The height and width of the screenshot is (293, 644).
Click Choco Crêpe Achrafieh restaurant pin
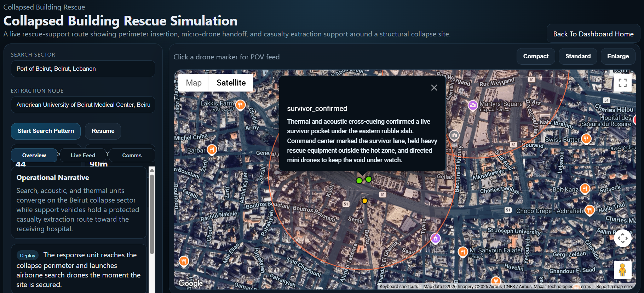point(589,210)
